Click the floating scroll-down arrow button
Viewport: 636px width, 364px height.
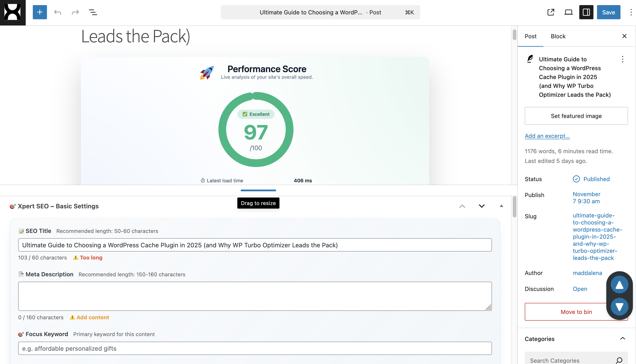point(619,307)
